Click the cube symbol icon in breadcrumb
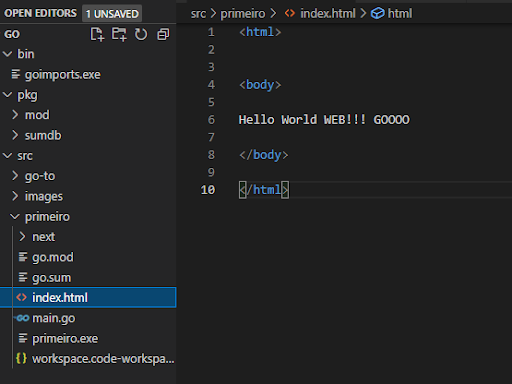Image resolution: width=512 pixels, height=384 pixels. 378,13
